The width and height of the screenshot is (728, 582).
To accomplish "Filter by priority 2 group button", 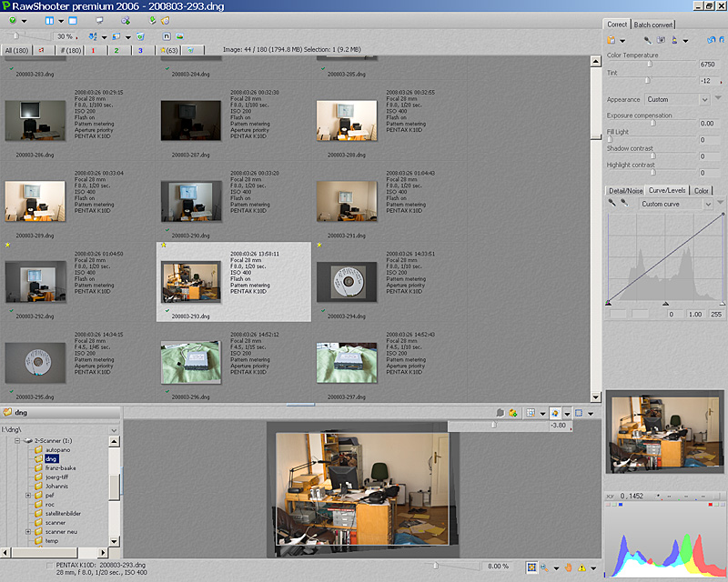I will click(116, 50).
